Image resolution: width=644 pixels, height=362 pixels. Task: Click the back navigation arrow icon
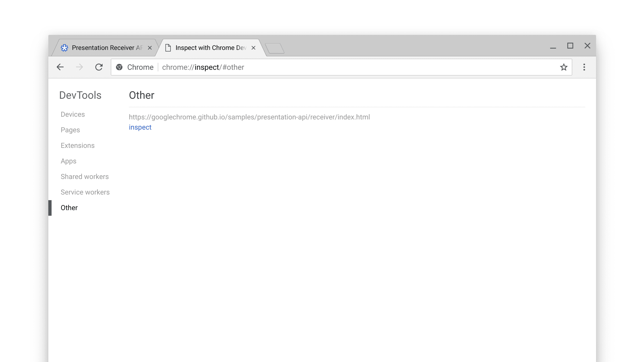tap(60, 67)
